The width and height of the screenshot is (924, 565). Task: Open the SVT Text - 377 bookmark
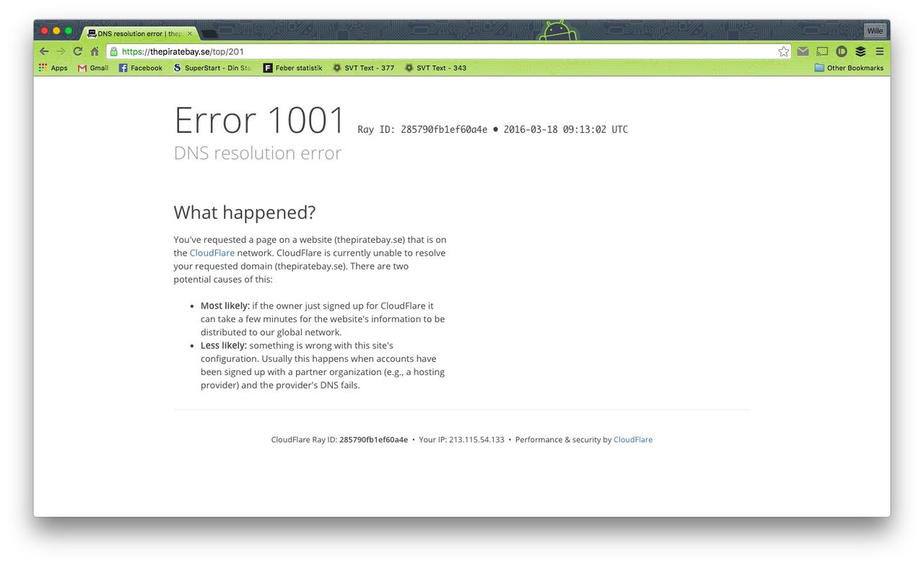coord(363,68)
